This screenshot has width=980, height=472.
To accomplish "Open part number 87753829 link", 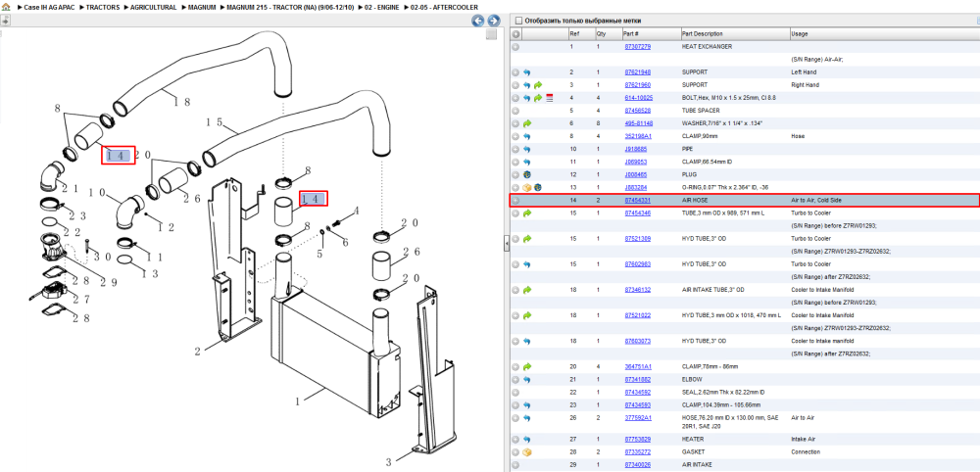I will [x=638, y=439].
